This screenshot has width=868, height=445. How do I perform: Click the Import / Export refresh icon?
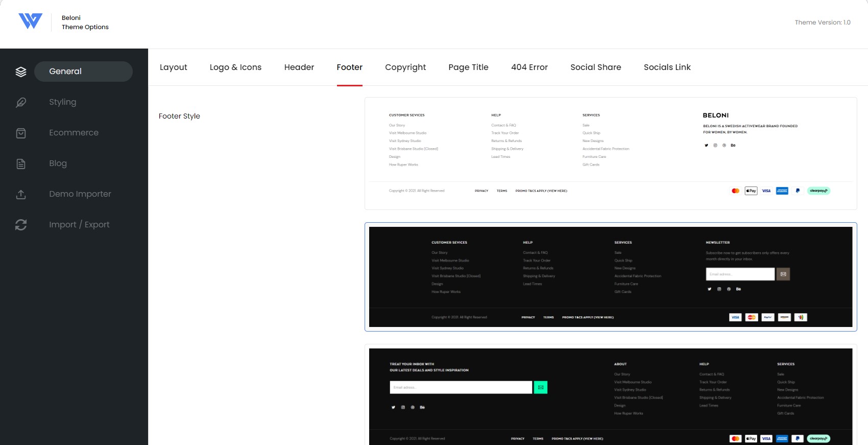point(21,225)
